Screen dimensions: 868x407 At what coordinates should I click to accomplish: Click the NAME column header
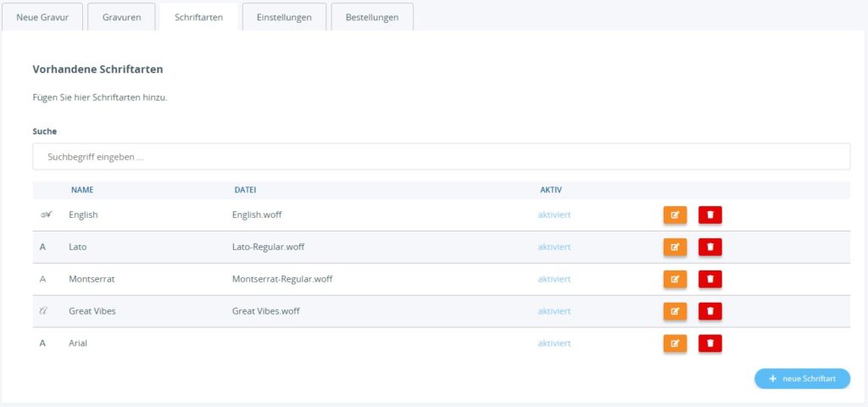point(82,190)
